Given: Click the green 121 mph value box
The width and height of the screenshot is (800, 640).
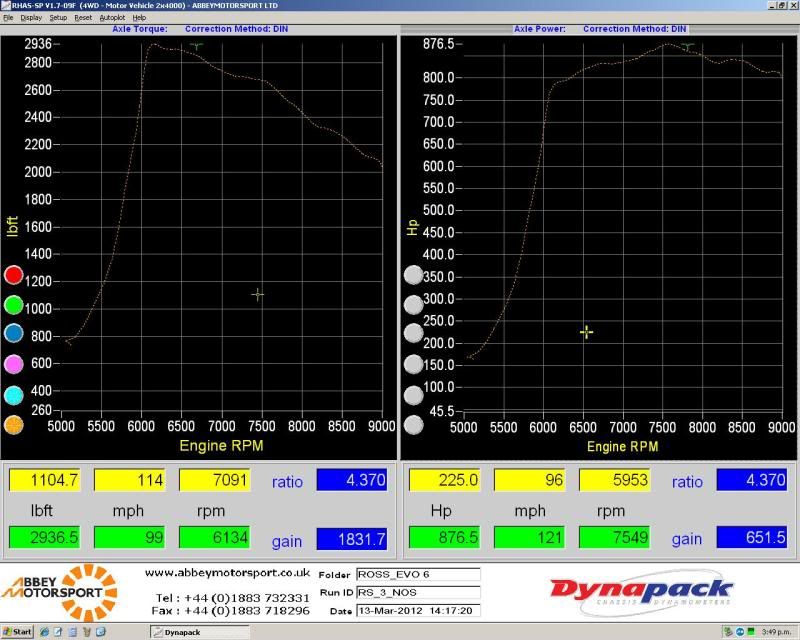Looking at the screenshot, I should click(530, 537).
